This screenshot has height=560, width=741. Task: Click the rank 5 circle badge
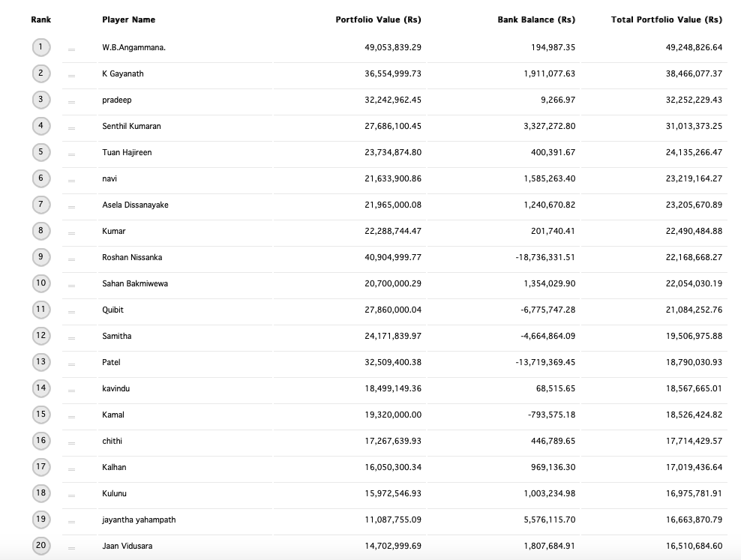point(41,152)
